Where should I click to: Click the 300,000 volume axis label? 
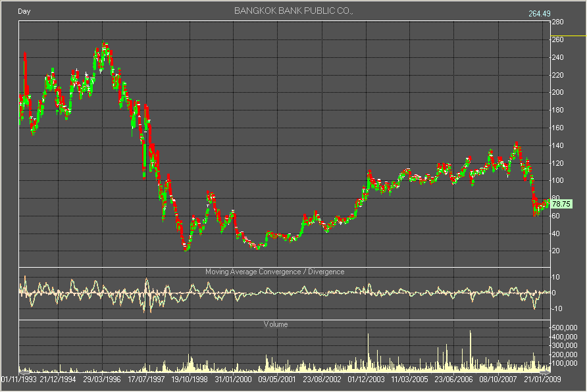pos(565,345)
